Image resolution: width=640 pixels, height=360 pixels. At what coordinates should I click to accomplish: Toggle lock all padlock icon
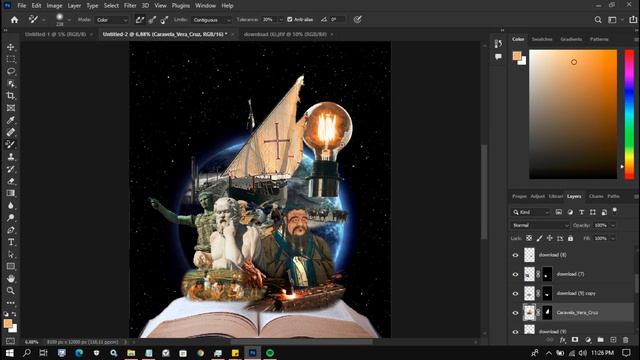coord(571,238)
